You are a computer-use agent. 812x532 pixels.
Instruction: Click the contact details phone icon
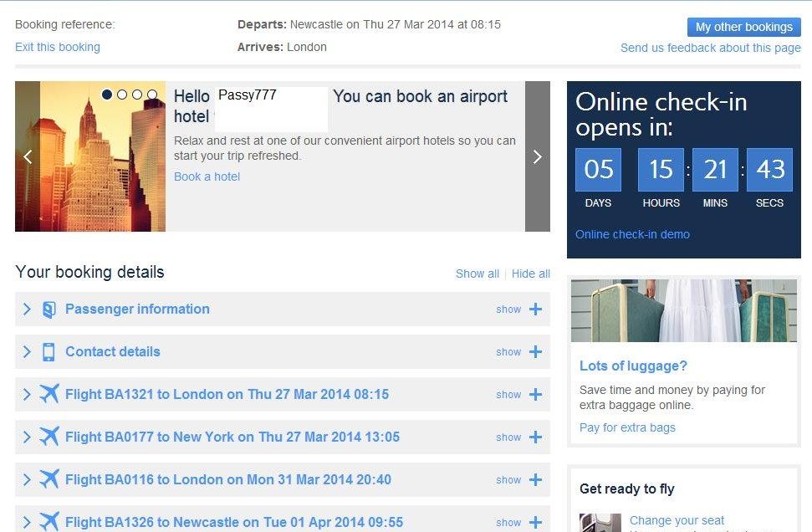(x=49, y=352)
